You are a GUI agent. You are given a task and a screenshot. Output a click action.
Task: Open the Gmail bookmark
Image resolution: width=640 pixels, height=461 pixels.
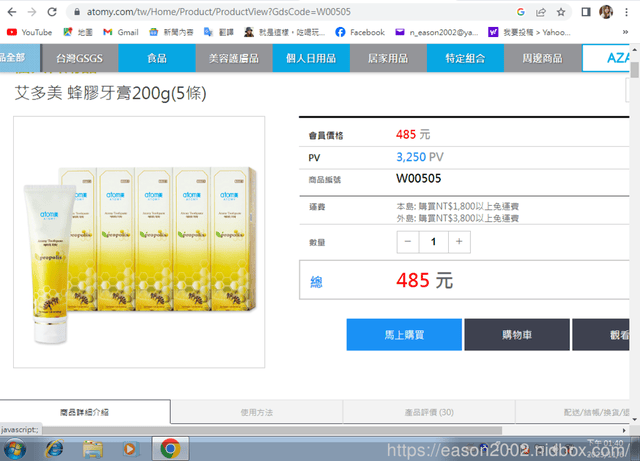click(121, 32)
